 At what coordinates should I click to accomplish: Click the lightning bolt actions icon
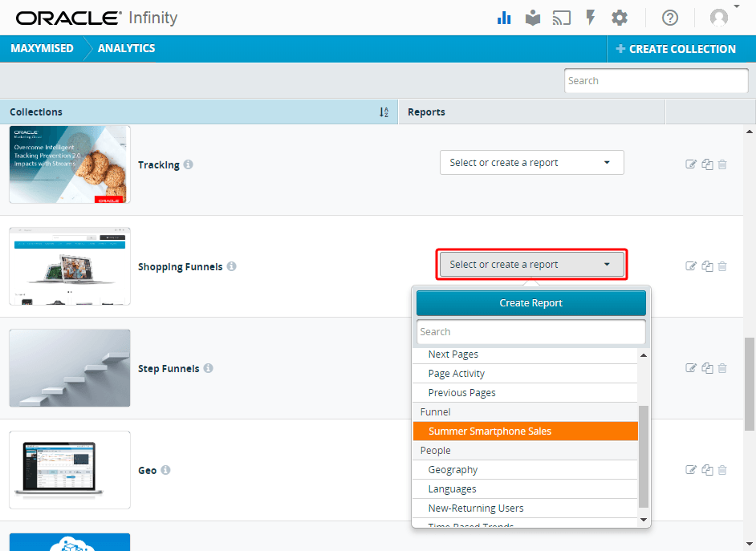591,17
